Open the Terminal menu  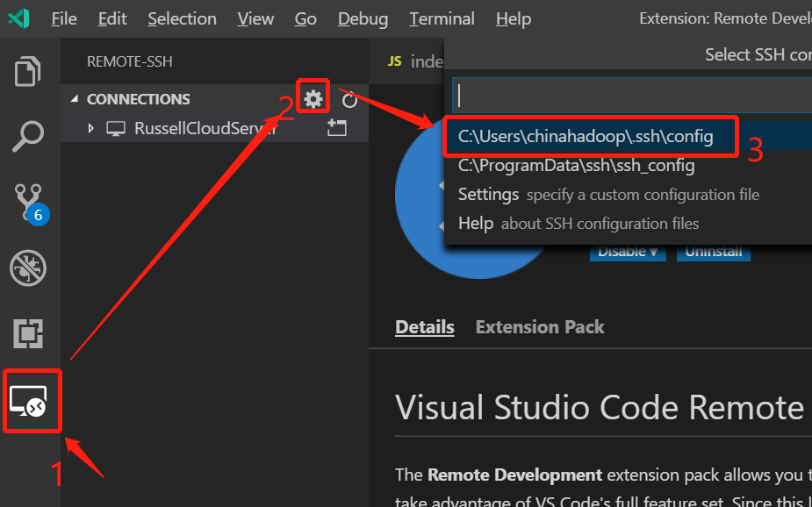pos(442,18)
